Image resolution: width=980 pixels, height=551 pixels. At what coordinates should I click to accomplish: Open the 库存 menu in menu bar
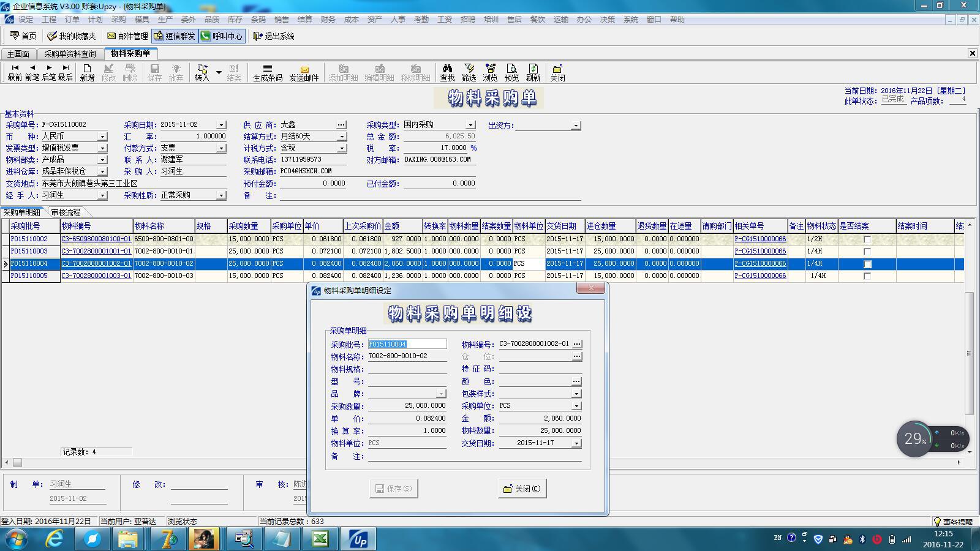[x=235, y=20]
